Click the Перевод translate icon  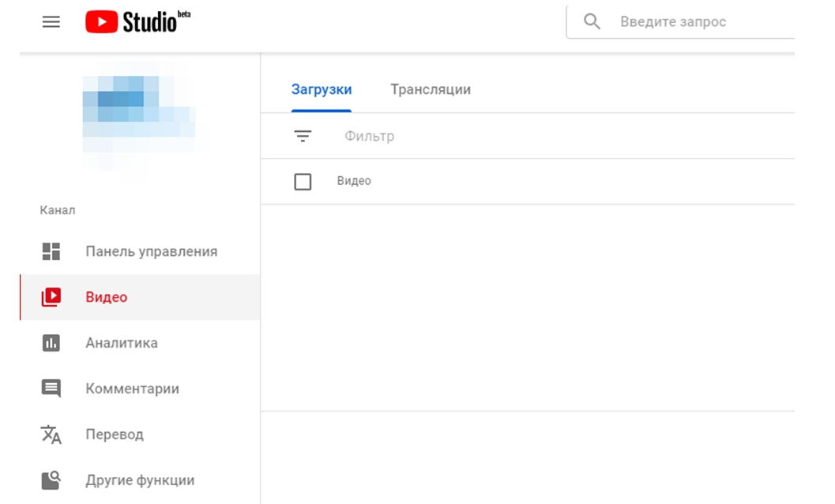(51, 434)
